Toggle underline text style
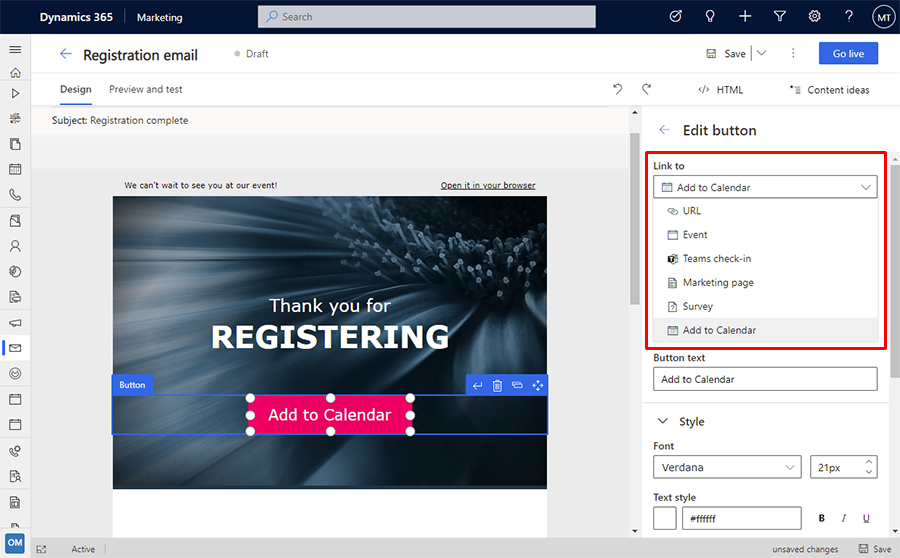The height and width of the screenshot is (558, 900). click(866, 518)
